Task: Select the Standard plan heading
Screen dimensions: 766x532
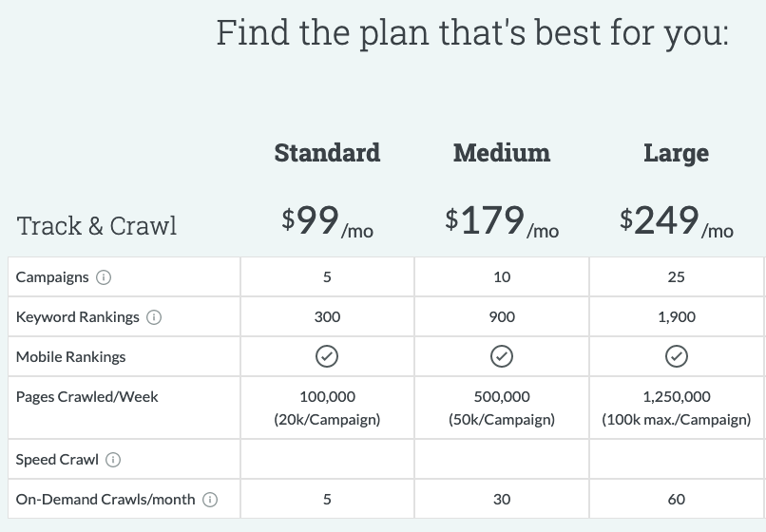Action: tap(327, 153)
